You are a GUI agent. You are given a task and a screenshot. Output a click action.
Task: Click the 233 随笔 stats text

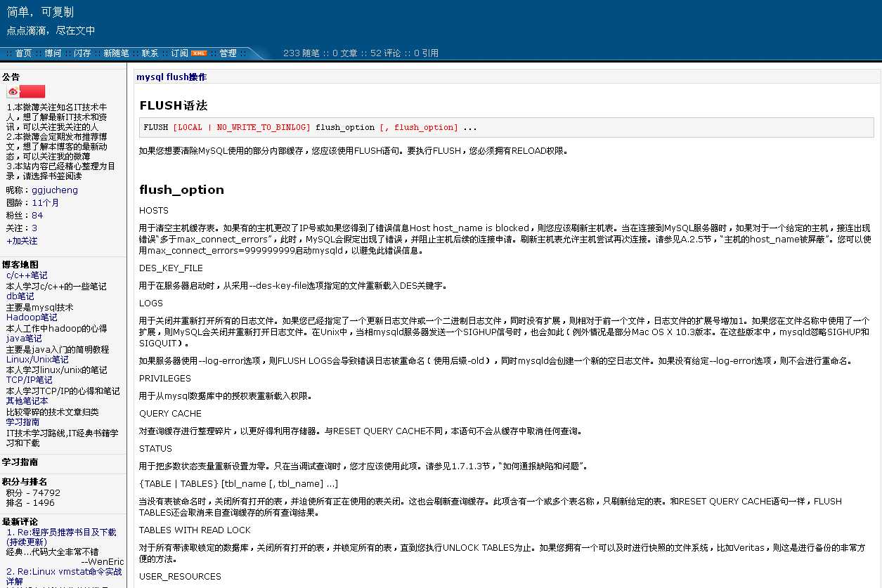[301, 53]
